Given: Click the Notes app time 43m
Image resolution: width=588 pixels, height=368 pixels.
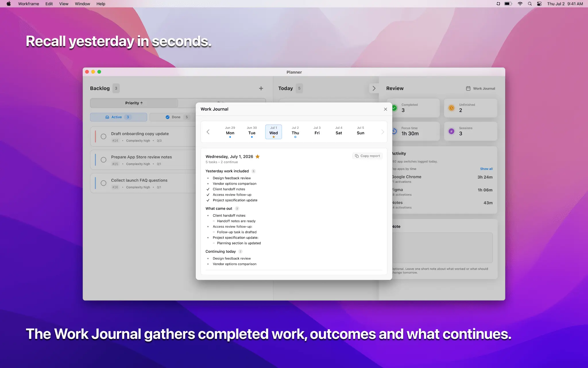Looking at the screenshot, I should [x=488, y=203].
